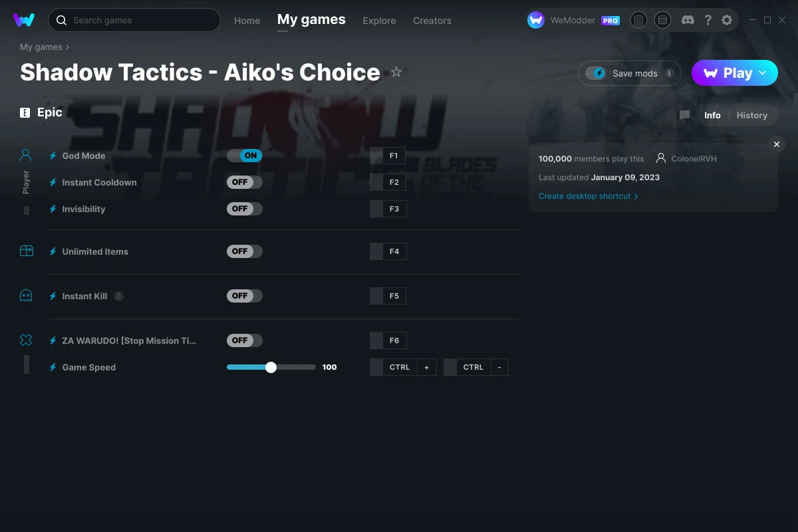This screenshot has width=798, height=532.
Task: Open the feedback chat bubble icon
Action: pyautogui.click(x=684, y=115)
